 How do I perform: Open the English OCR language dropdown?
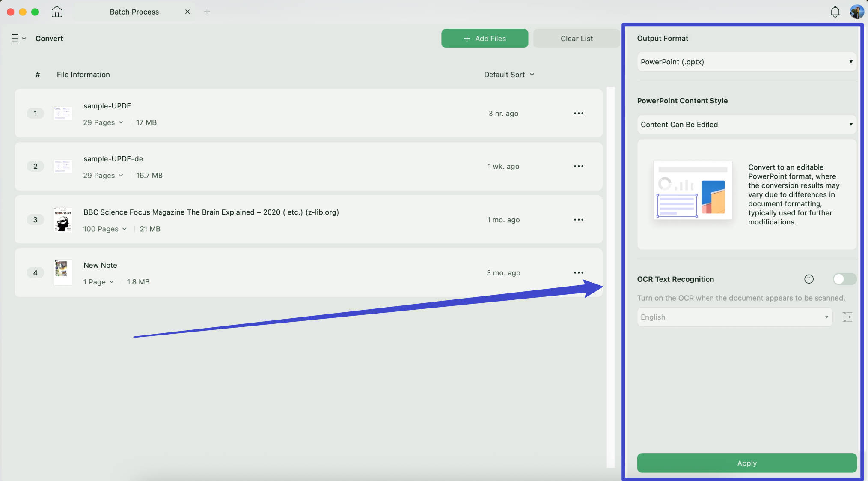click(x=734, y=317)
